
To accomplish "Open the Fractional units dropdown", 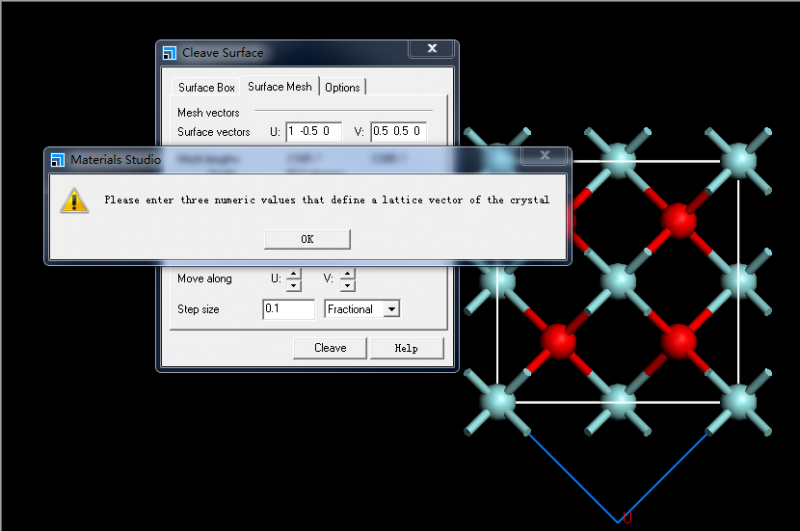I will click(391, 309).
